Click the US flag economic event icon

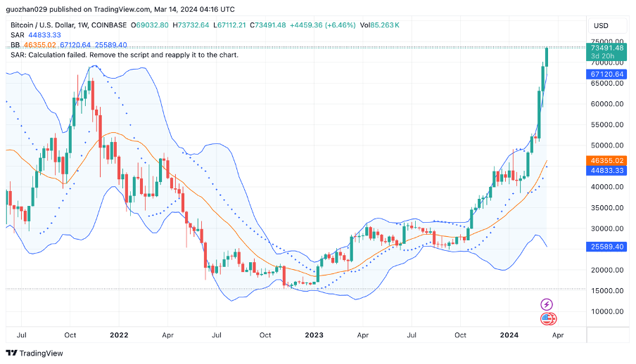pyautogui.click(x=547, y=319)
